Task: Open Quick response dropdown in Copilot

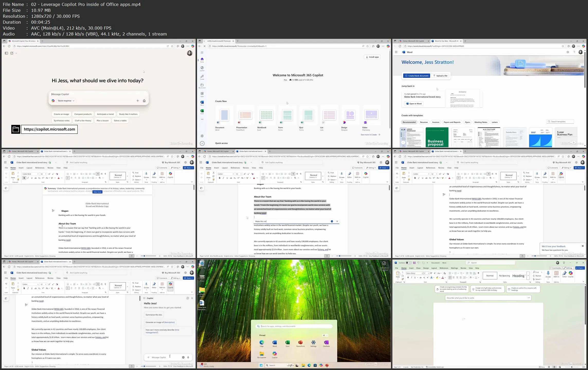Action: pyautogui.click(x=66, y=101)
